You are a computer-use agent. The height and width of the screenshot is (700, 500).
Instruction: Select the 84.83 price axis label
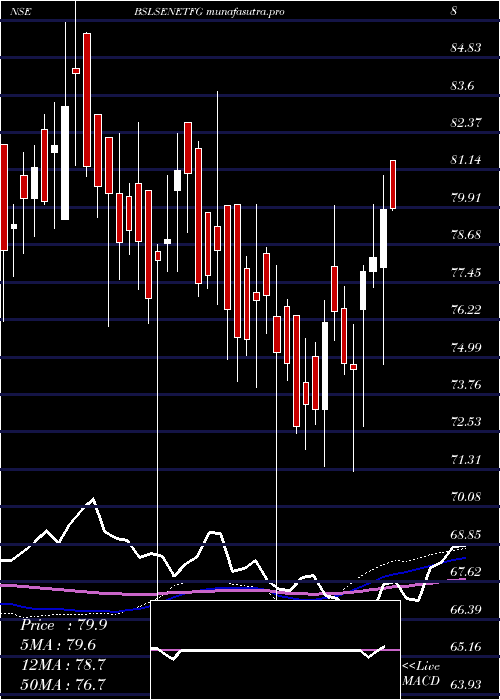[466, 48]
